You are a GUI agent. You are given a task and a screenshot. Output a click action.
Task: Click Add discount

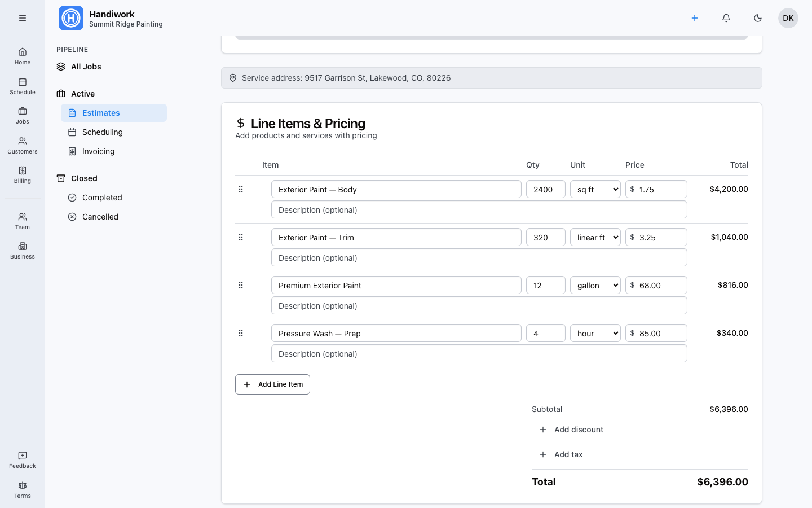point(571,430)
